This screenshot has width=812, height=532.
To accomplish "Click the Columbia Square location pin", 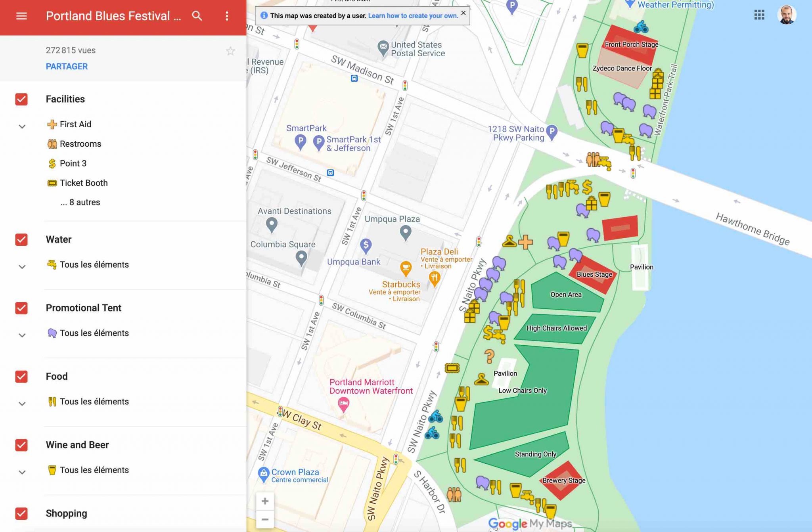I will click(x=301, y=258).
